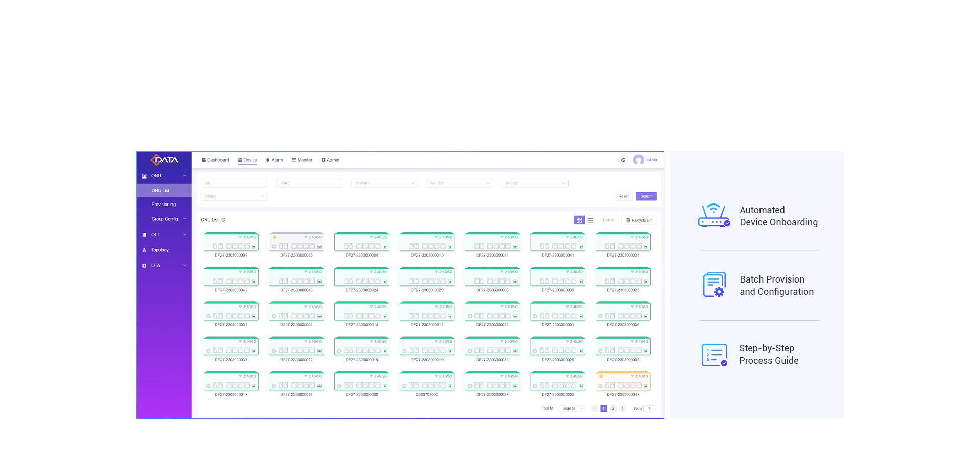Select device card labeled 2303702002
This screenshot has height=459, width=980.
tap(427, 381)
